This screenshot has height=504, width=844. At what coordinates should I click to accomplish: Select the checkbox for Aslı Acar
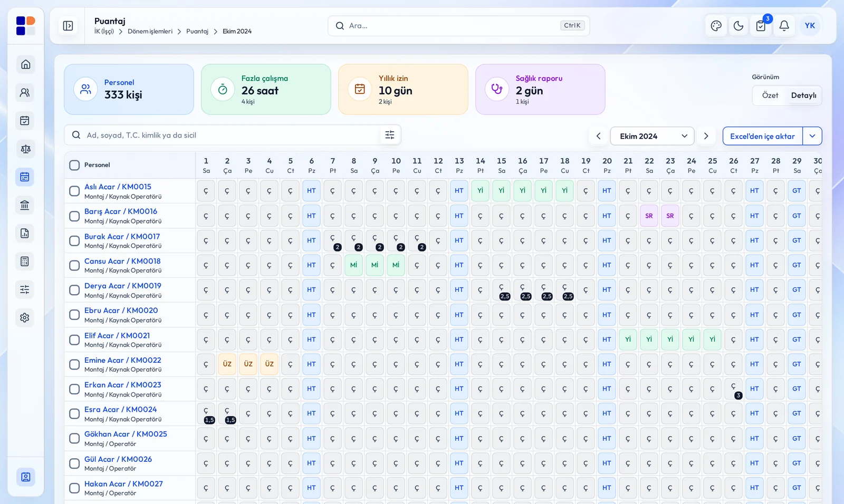[74, 191]
